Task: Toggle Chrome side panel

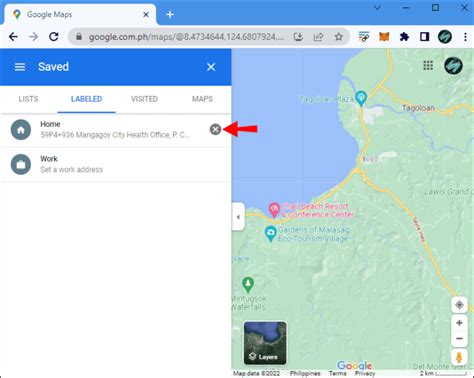Action: coord(424,37)
